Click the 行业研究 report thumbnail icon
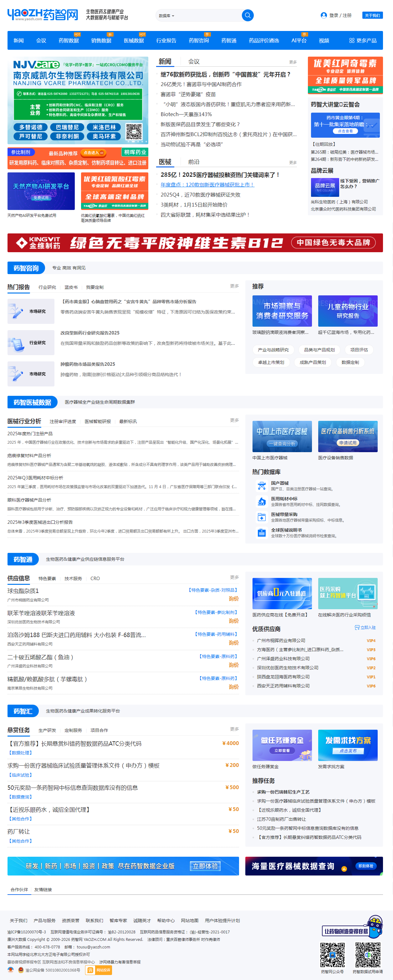Screen dimensions: 393x980 pyautogui.click(x=30, y=342)
